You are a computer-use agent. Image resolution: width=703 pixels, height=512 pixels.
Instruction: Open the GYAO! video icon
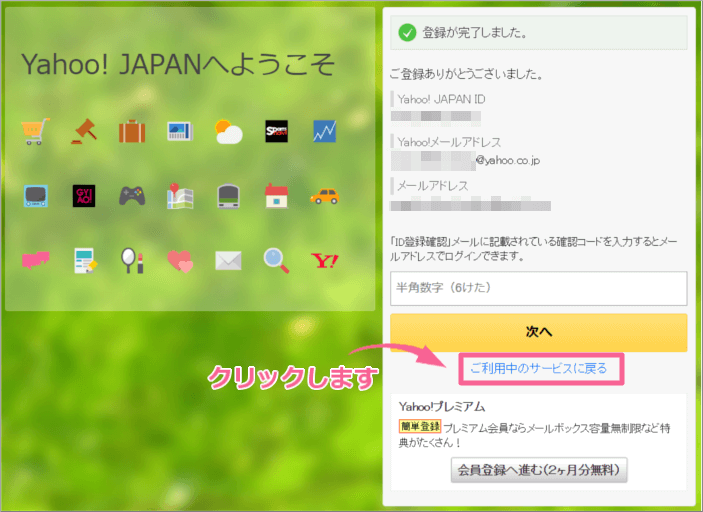pos(84,196)
